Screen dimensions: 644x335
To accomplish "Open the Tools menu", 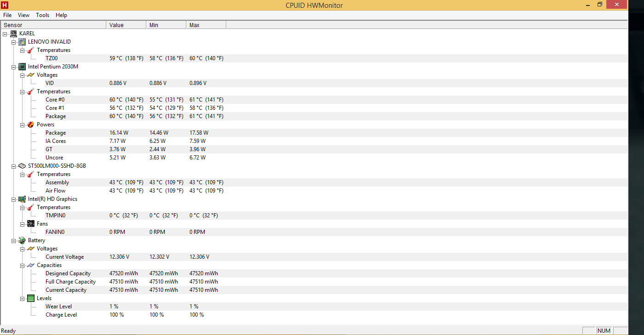I will (x=43, y=15).
